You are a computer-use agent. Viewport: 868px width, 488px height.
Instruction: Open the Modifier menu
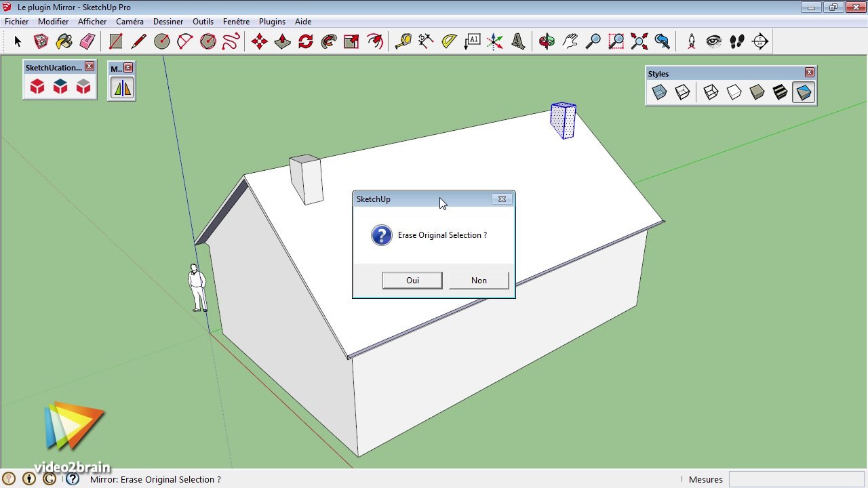coord(54,22)
